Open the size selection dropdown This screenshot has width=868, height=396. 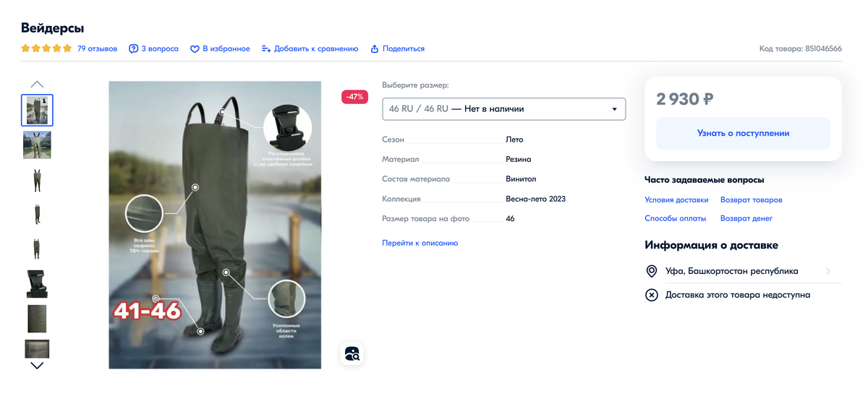pyautogui.click(x=503, y=109)
